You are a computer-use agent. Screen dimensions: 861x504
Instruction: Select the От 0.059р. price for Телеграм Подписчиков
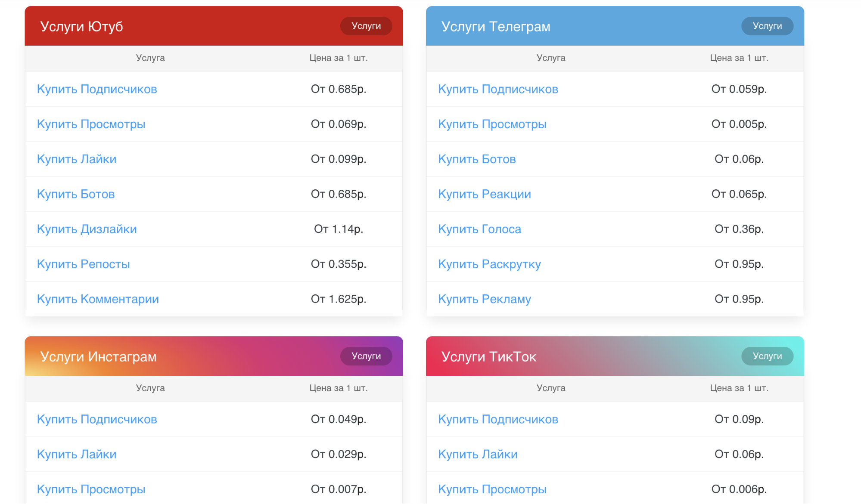[x=739, y=89]
